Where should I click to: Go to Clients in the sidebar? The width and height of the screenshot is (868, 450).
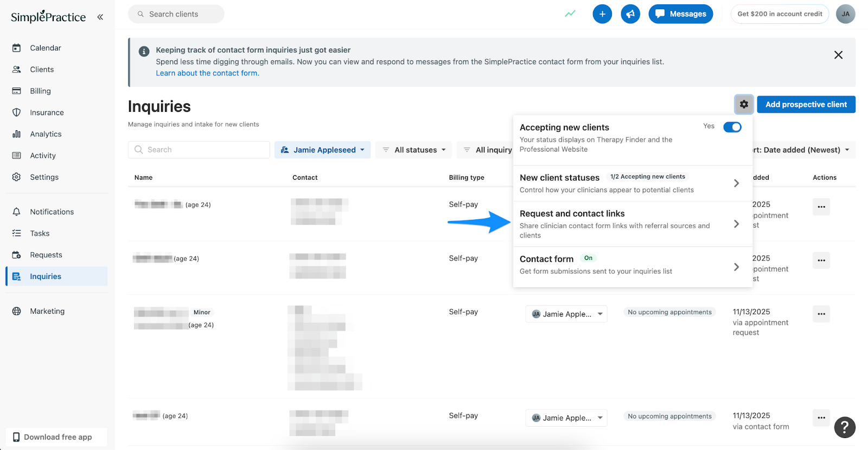[x=42, y=69]
